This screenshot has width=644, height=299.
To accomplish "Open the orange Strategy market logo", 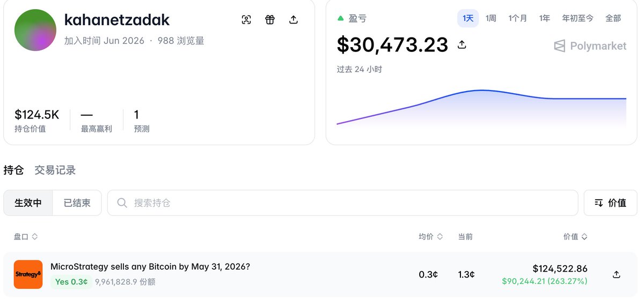I will 28,274.
